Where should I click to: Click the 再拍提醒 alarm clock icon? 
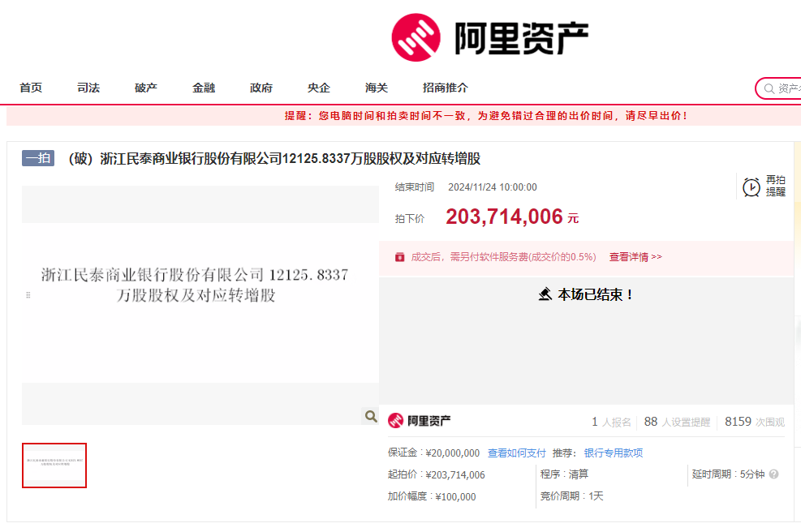click(x=751, y=187)
